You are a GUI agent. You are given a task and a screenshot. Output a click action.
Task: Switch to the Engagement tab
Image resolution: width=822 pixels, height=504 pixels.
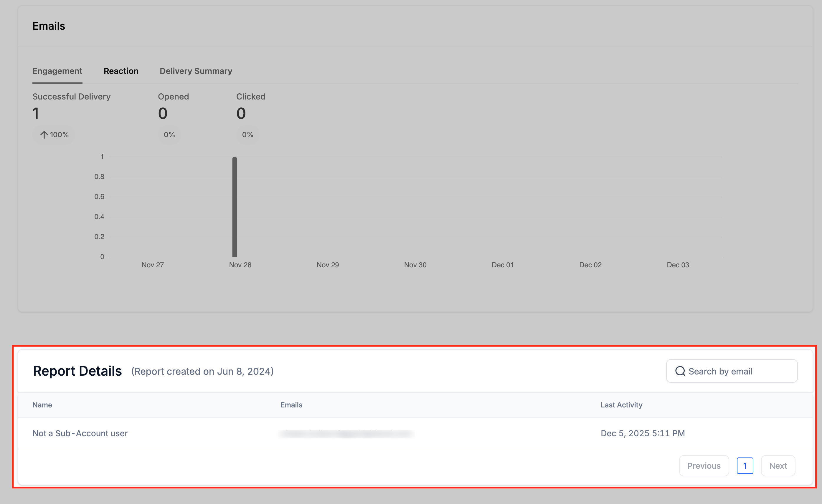(57, 71)
